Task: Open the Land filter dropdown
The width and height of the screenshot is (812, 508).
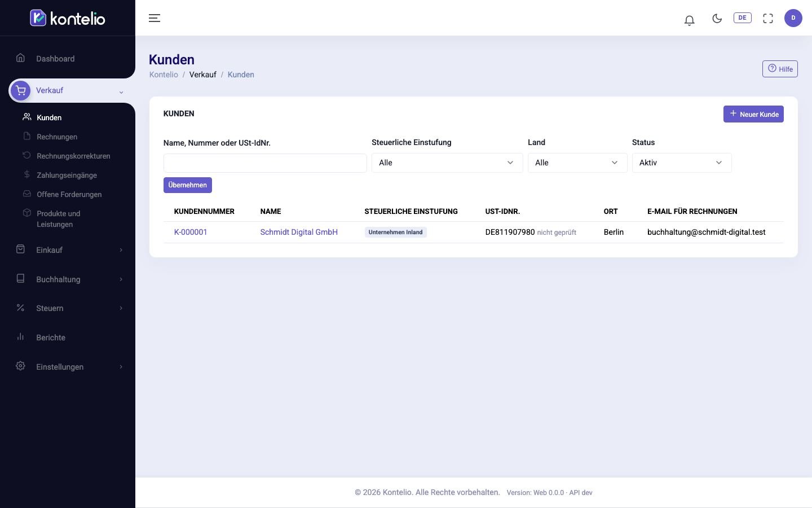Action: (577, 163)
